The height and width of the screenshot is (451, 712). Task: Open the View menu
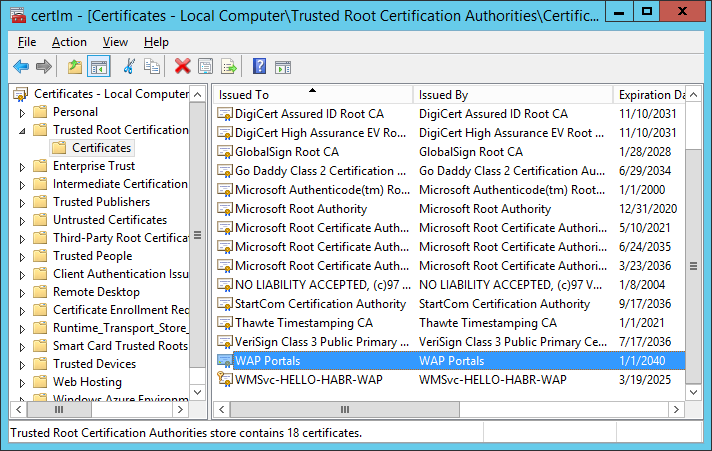[x=115, y=42]
